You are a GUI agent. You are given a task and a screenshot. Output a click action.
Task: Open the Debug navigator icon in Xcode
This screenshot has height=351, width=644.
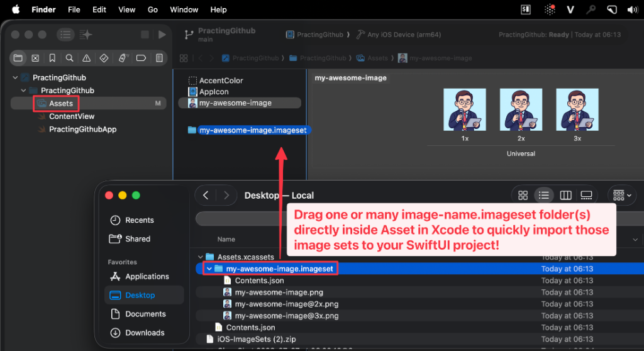click(123, 58)
